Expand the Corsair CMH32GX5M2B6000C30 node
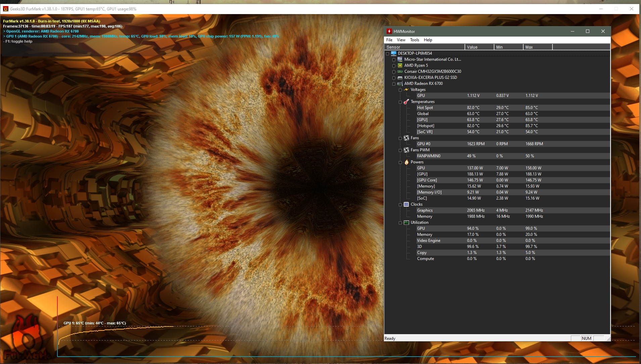This screenshot has height=364, width=641. coord(394,72)
